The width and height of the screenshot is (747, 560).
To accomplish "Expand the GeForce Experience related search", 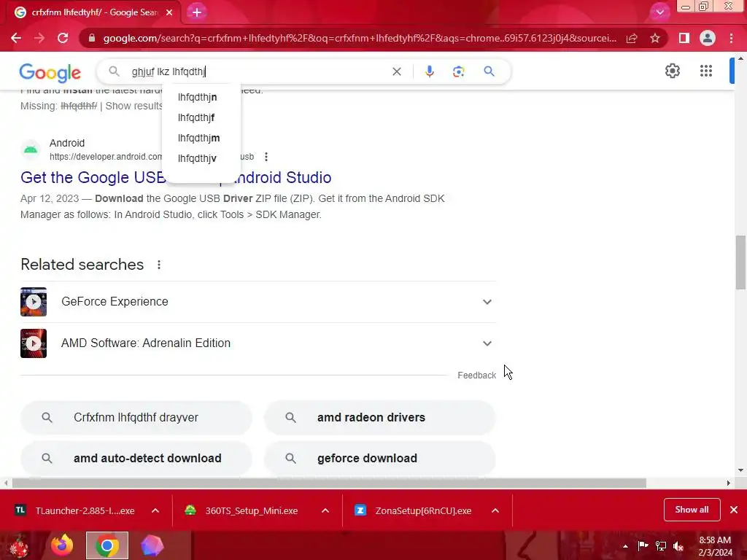I will coord(487,302).
